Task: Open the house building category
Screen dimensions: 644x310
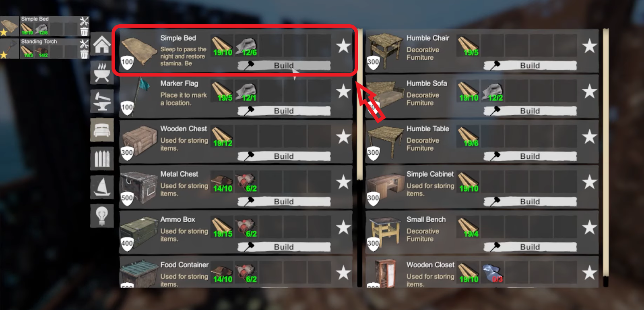Action: pos(102,44)
